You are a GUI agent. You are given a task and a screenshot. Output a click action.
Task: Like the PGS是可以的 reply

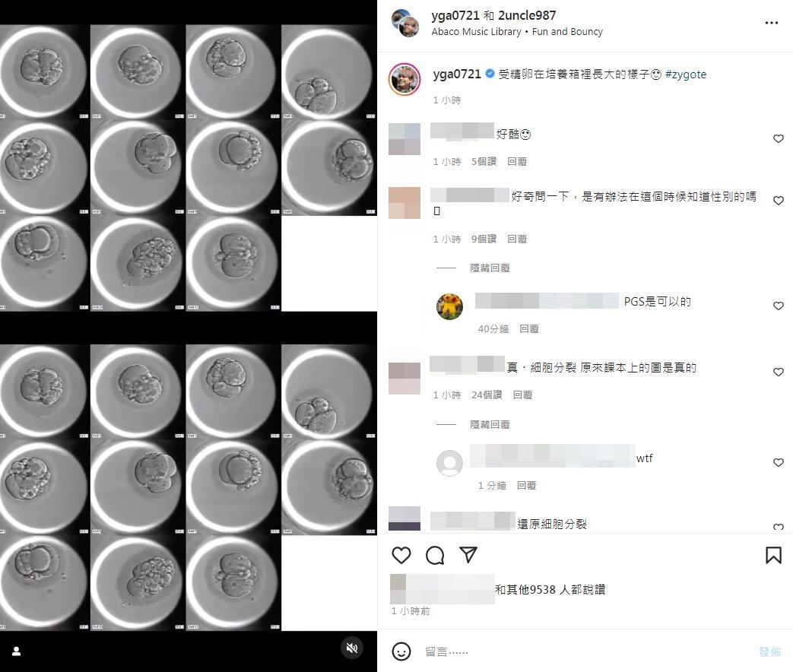click(779, 306)
